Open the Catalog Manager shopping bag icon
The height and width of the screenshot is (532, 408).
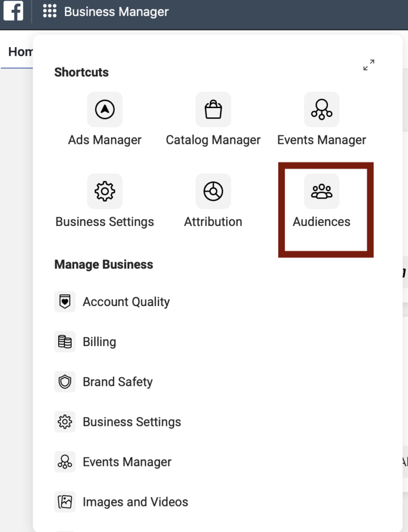[x=213, y=110]
